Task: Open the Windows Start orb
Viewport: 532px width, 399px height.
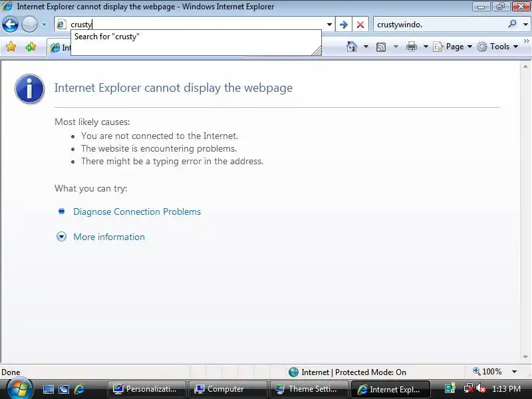Action: (x=20, y=389)
